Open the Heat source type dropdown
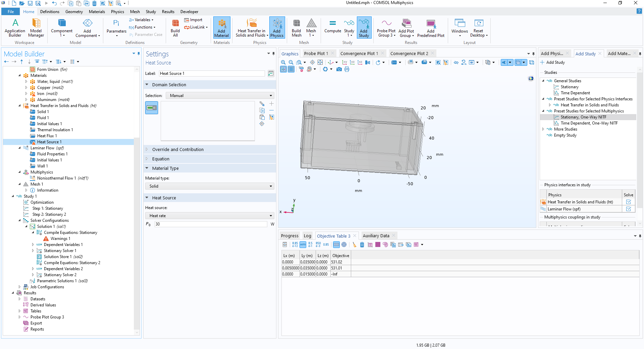The height and width of the screenshot is (349, 644). (210, 216)
